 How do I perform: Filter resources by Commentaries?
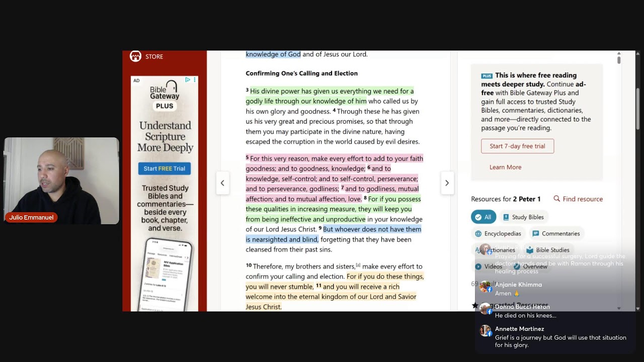pyautogui.click(x=556, y=234)
